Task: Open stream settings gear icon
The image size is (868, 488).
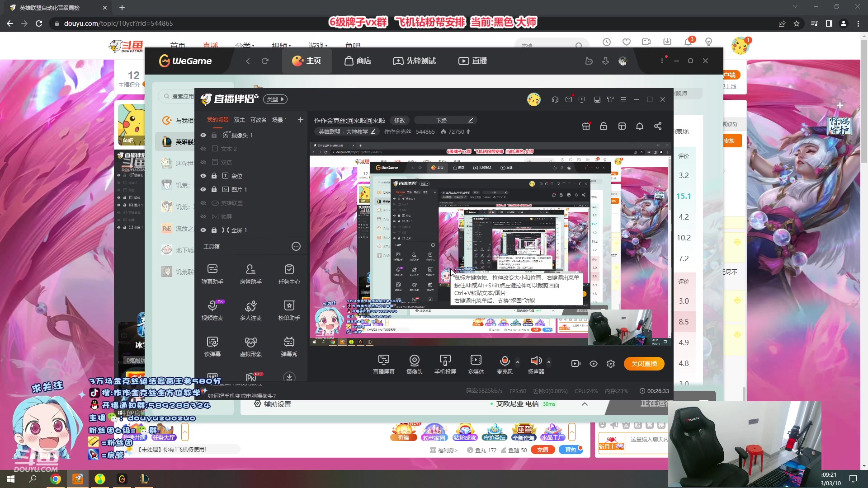Action: (x=611, y=364)
